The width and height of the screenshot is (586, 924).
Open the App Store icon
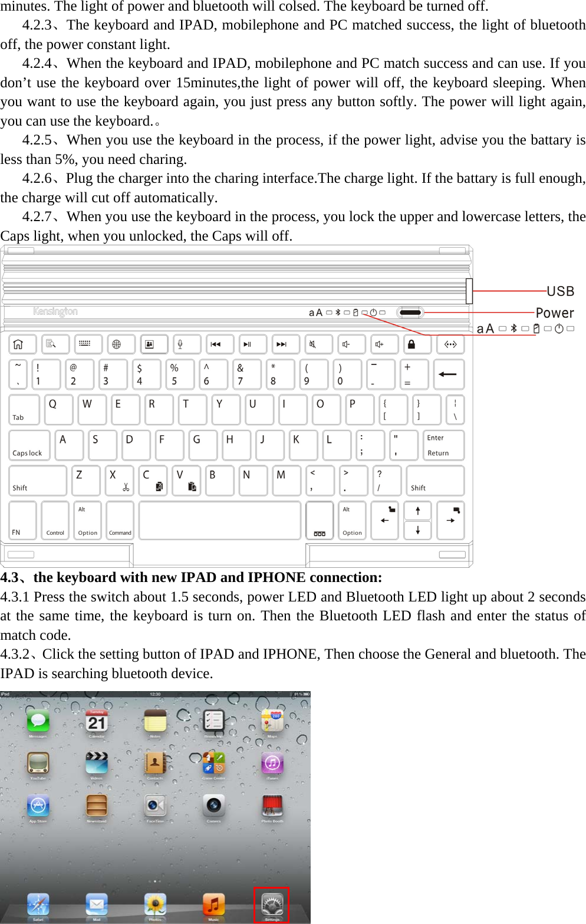coord(38,805)
